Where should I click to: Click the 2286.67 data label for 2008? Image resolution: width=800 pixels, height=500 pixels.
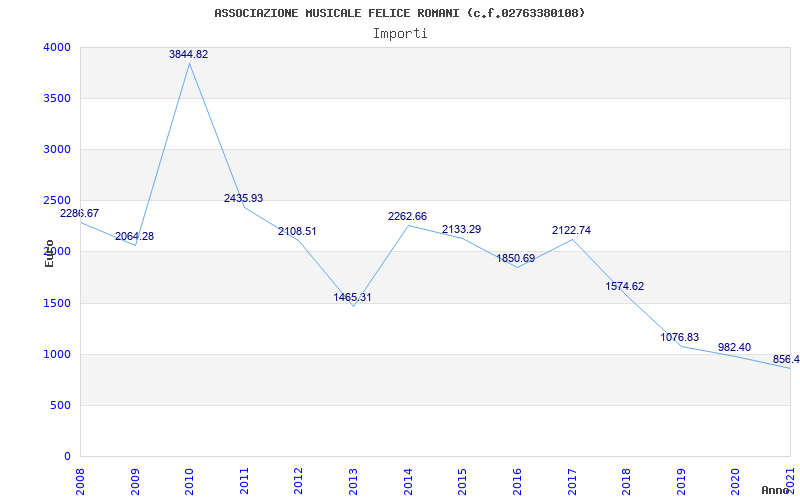[80, 214]
